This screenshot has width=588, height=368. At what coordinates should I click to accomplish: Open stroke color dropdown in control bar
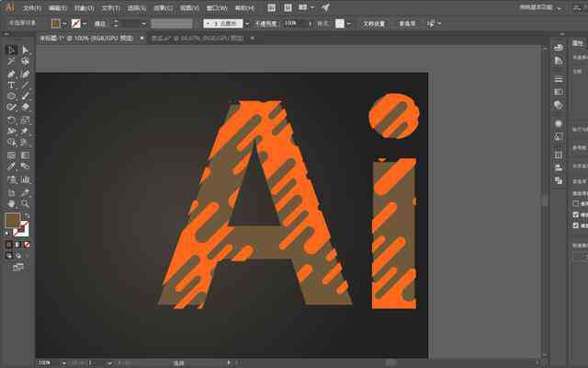point(85,24)
